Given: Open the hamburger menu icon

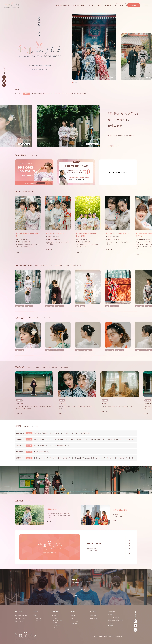Looking at the screenshot, I should pyautogui.click(x=146, y=5).
